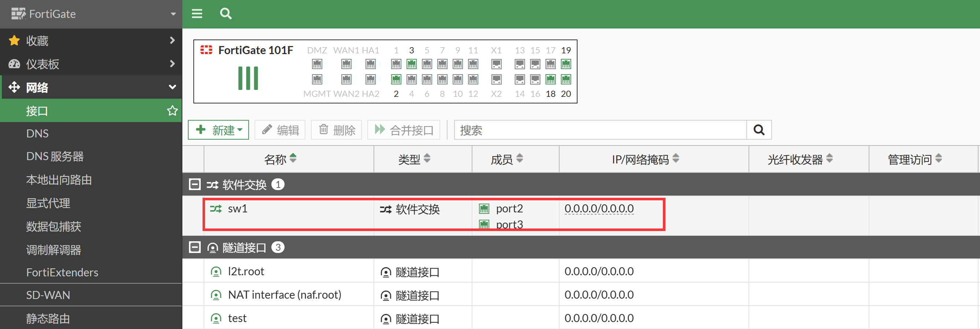Collapse the 软件交换 group

(x=195, y=185)
